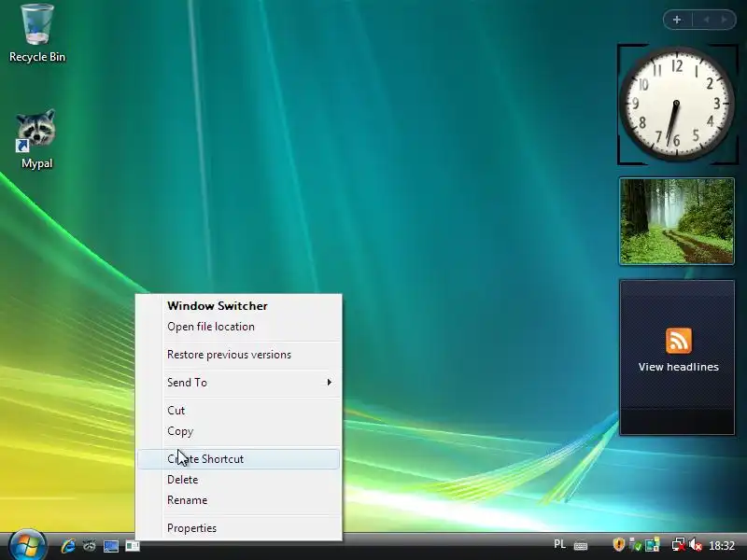Click the Safely Remove Hardware tray icon
The width and height of the screenshot is (747, 560).
coord(635,545)
